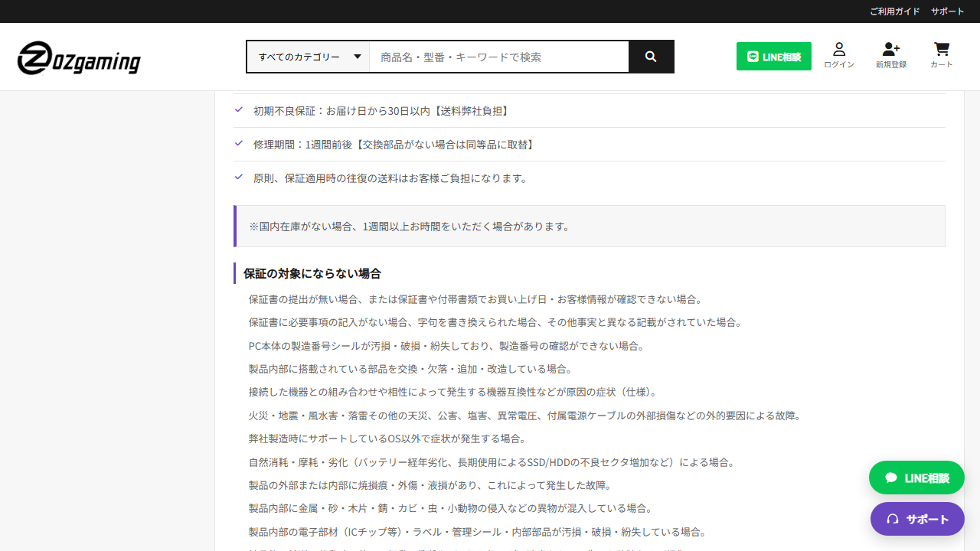The image size is (980, 551).
Task: Click 製品内部に搭載されている部品 line
Action: coord(410,369)
